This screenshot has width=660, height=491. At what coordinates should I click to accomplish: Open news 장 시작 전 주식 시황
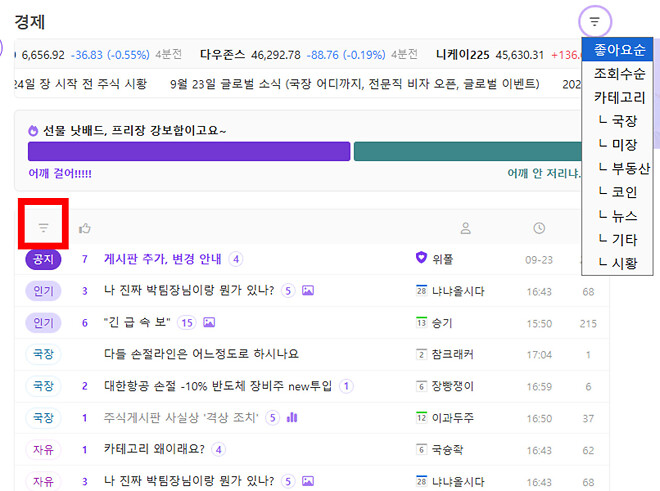tap(81, 84)
